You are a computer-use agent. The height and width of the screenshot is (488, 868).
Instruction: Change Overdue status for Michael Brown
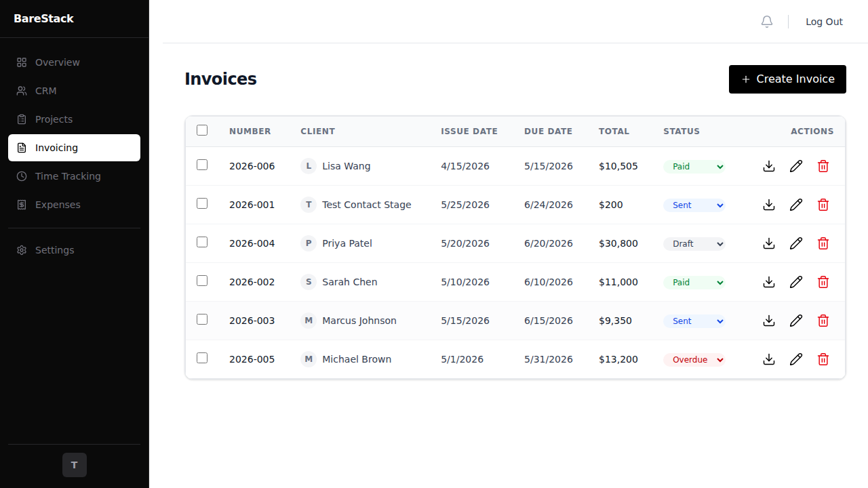coord(694,360)
